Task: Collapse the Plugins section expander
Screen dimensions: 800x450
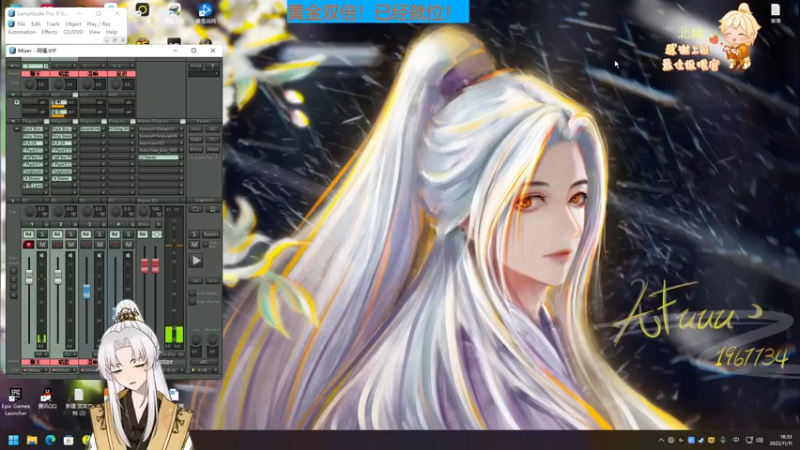Action: pyautogui.click(x=13, y=121)
